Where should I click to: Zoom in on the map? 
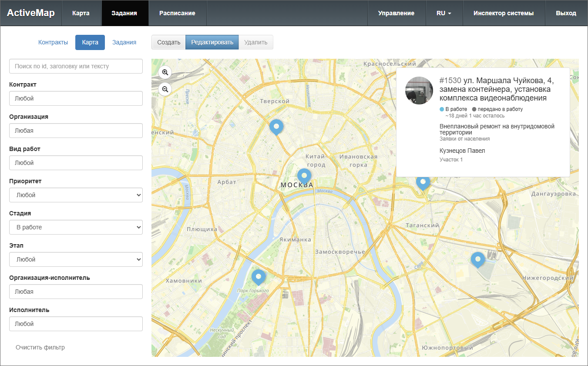tap(165, 72)
